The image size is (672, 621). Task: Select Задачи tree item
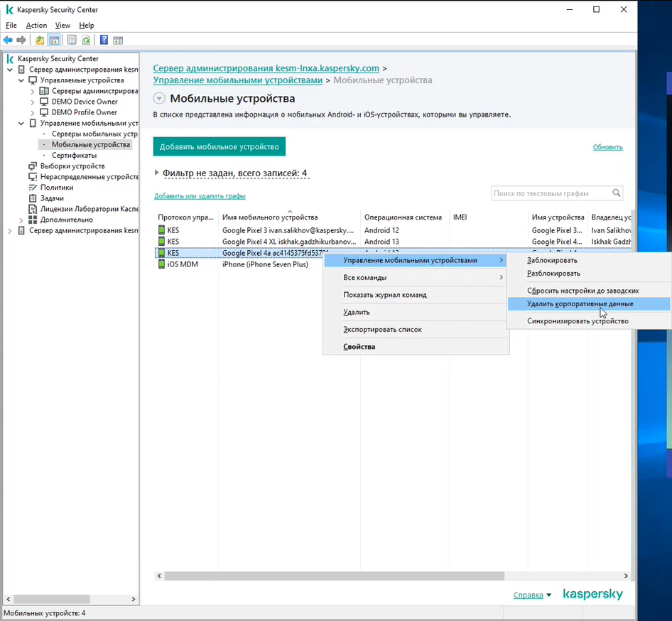tap(52, 198)
